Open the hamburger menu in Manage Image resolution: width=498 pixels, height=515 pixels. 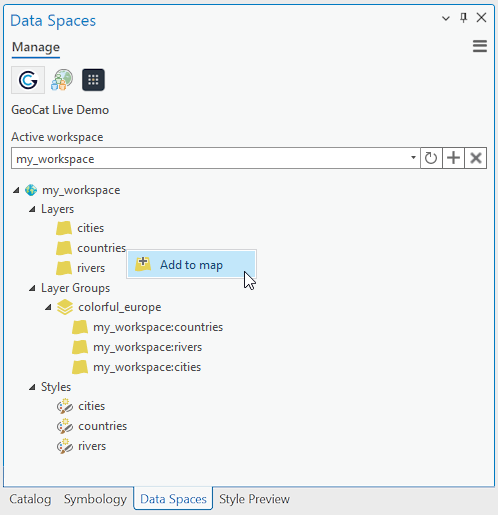(x=480, y=46)
